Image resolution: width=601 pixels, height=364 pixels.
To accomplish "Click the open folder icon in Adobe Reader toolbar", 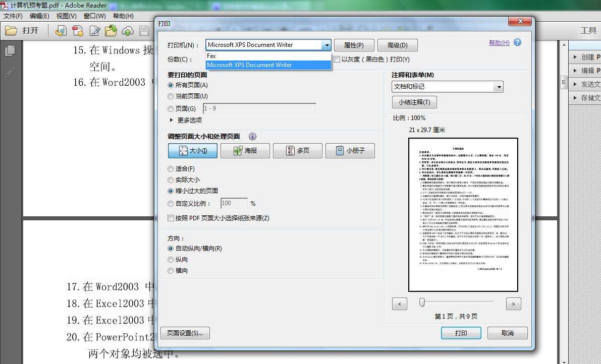I will pos(11,31).
